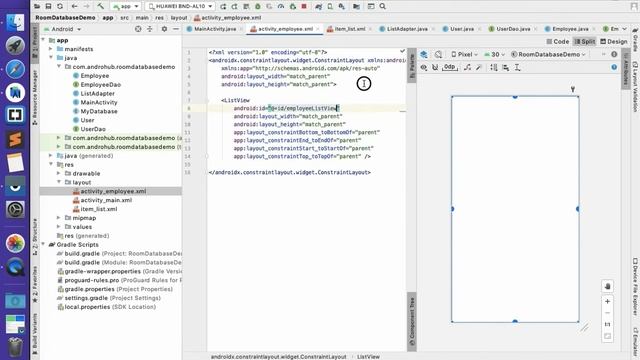Switch to the Employee.java tab
Screen dimensions: 640x360
pyautogui.click(x=570, y=29)
